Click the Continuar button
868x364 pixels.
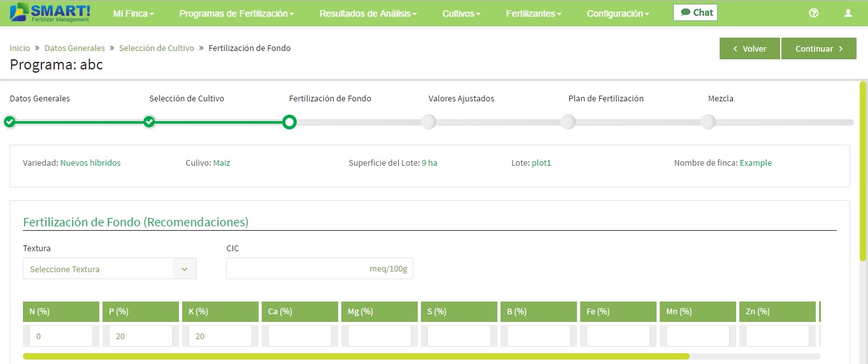point(819,48)
